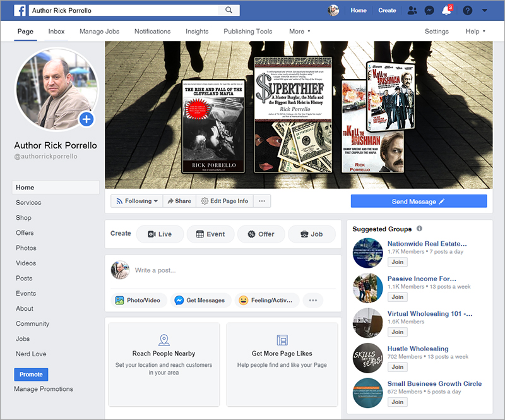This screenshot has height=420, width=505.
Task: Open the friend requests icon
Action: click(412, 11)
